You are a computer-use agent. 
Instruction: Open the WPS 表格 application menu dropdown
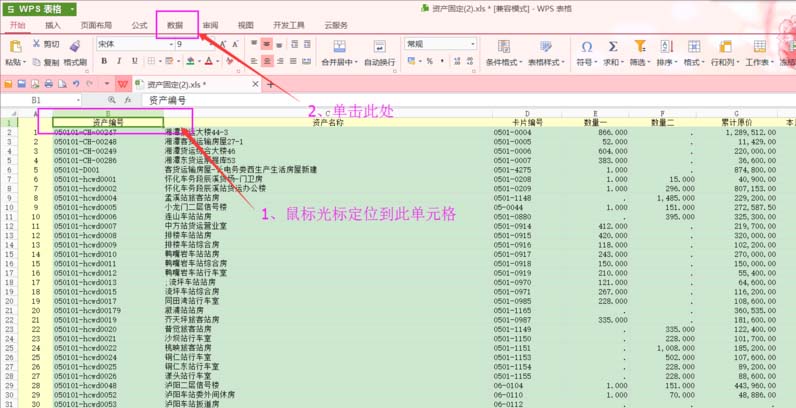click(73, 8)
